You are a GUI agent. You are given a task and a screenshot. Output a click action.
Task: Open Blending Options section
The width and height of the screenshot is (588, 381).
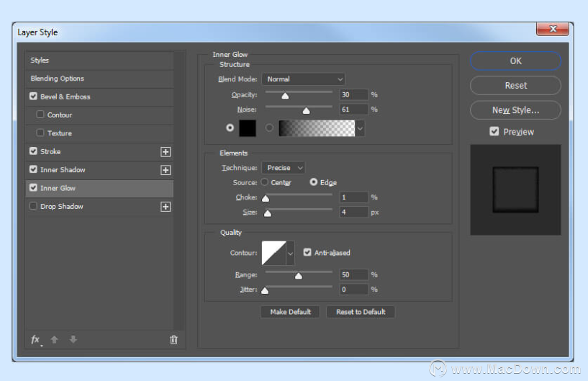[x=99, y=79]
